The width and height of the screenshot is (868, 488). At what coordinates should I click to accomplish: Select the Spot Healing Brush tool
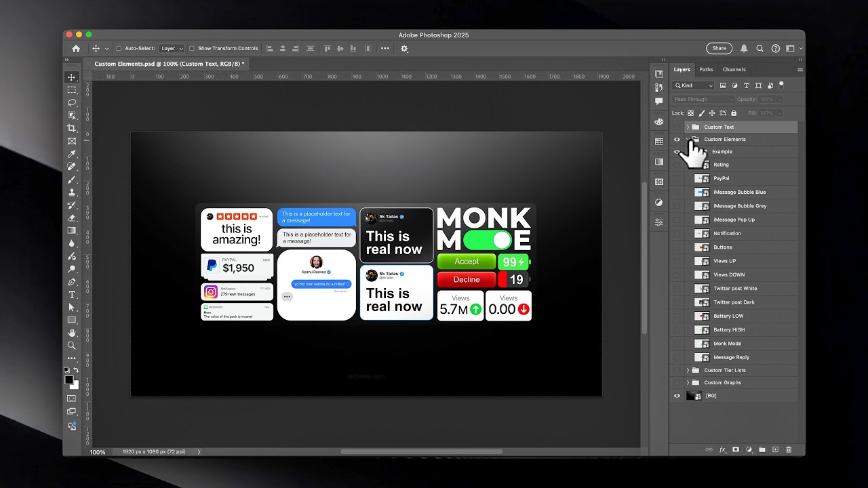[x=72, y=167]
